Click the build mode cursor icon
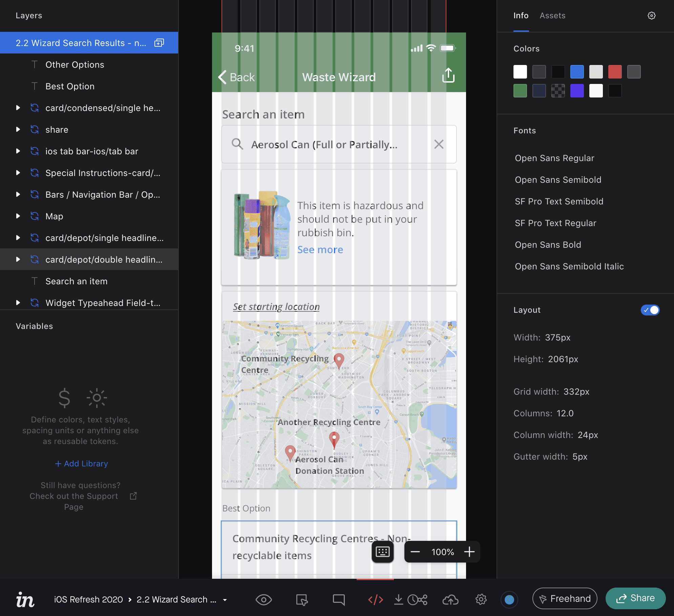This screenshot has height=616, width=674. click(301, 599)
